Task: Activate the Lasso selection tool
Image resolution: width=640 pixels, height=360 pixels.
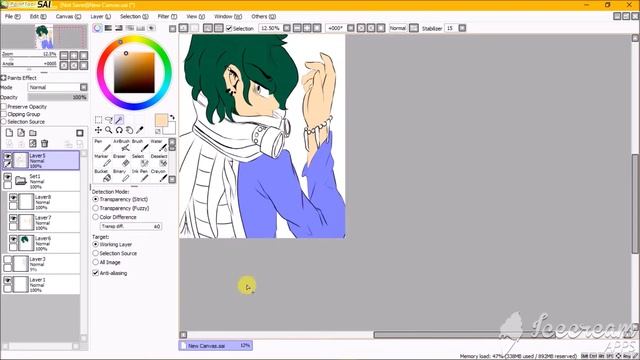Action: click(x=109, y=120)
